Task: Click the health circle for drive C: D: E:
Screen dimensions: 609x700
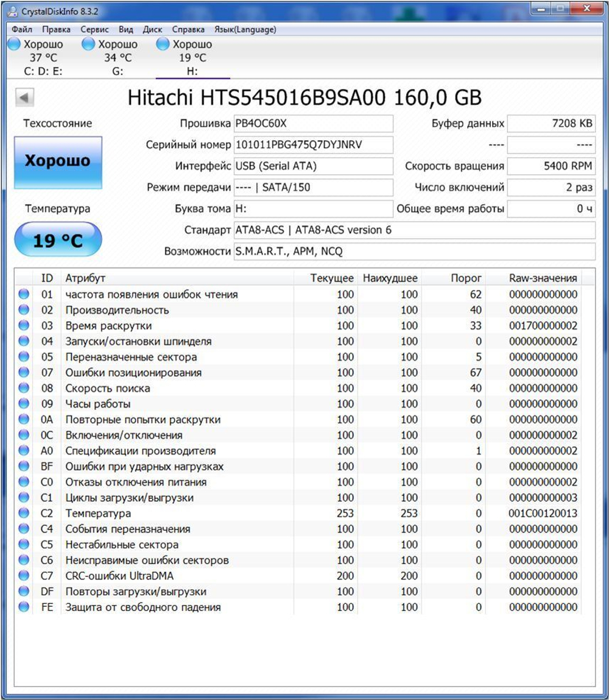Action: [13, 44]
